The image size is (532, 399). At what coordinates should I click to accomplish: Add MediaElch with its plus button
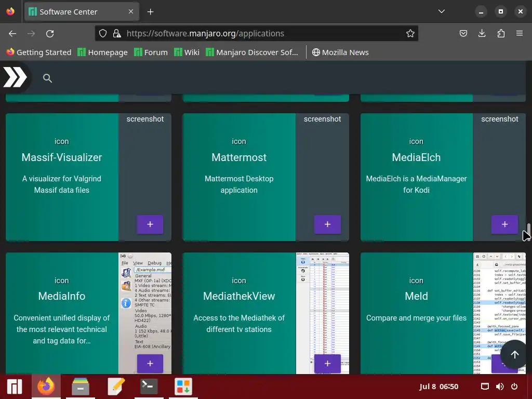[504, 224]
